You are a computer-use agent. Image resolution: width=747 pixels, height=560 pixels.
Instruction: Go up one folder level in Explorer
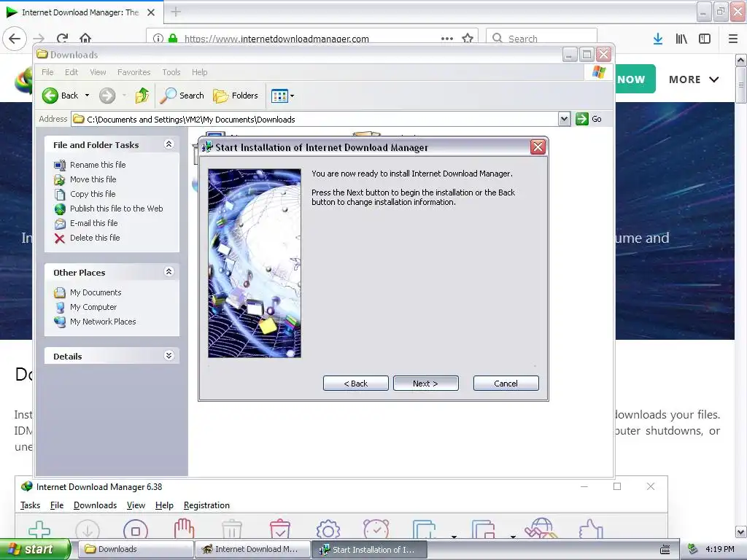142,96
